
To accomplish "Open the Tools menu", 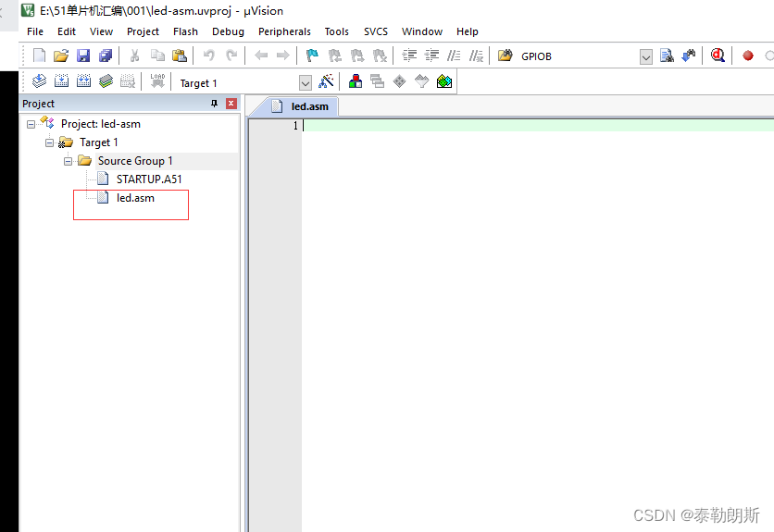I will (x=337, y=31).
